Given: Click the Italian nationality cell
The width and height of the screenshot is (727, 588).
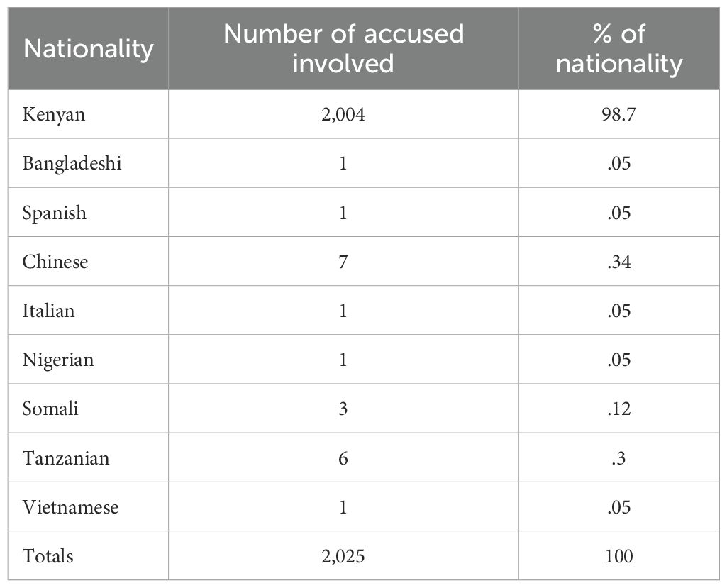Looking at the screenshot, I should [x=48, y=311].
